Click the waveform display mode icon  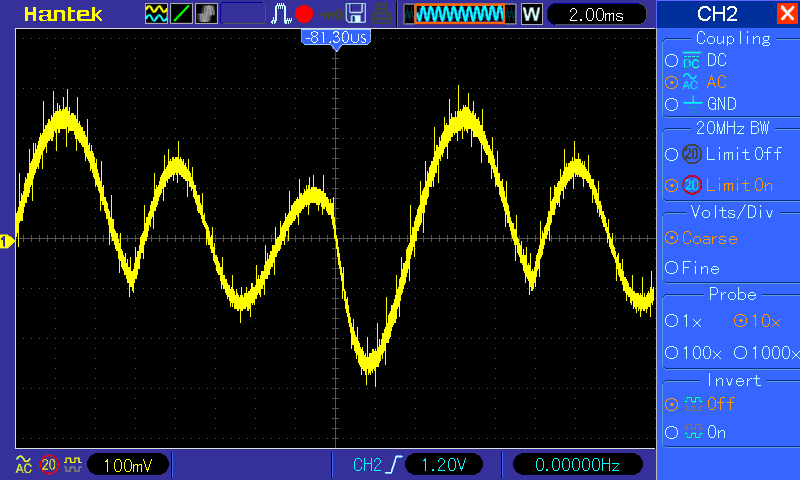(156, 14)
